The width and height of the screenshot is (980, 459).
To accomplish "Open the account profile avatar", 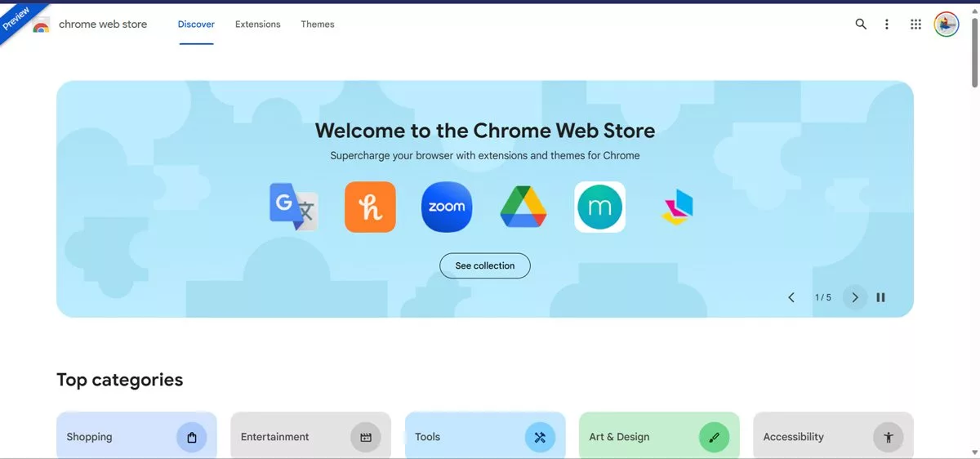I will pos(947,25).
